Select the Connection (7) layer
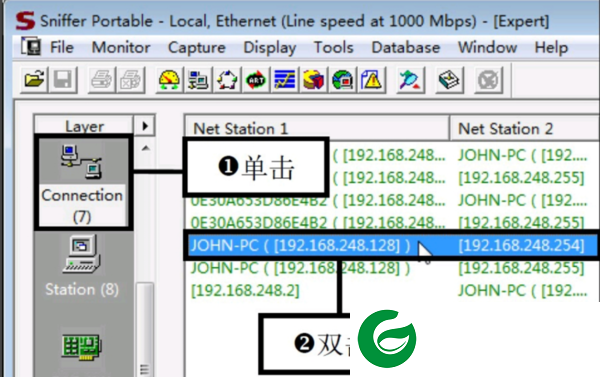The width and height of the screenshot is (600, 377). tap(82, 182)
